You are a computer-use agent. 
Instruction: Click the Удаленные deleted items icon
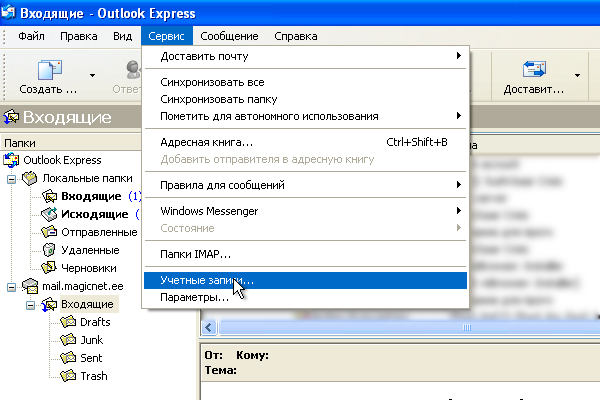point(49,250)
